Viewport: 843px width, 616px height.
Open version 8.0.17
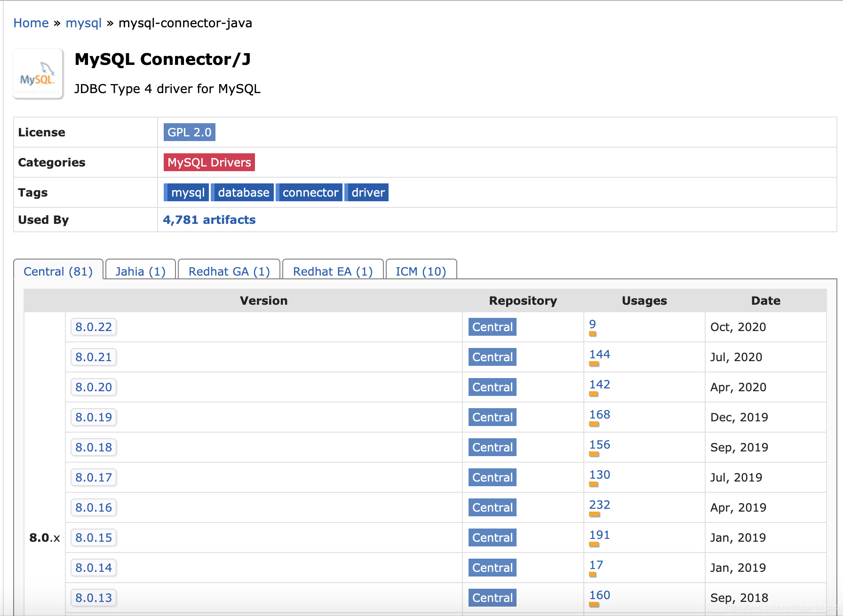(x=94, y=477)
